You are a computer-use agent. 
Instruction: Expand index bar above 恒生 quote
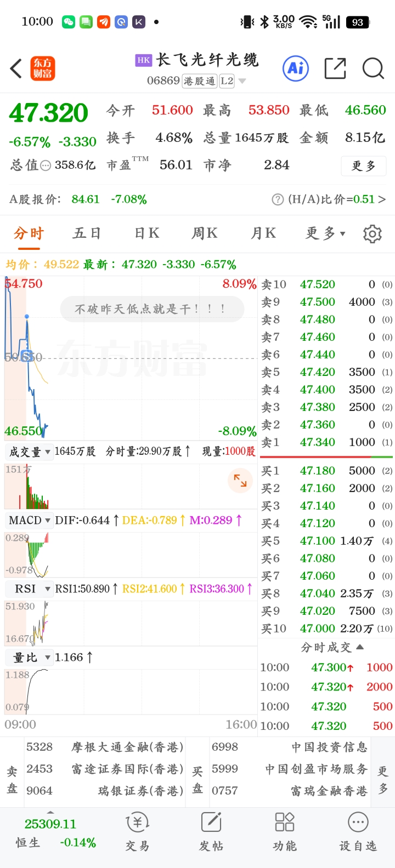(50, 812)
